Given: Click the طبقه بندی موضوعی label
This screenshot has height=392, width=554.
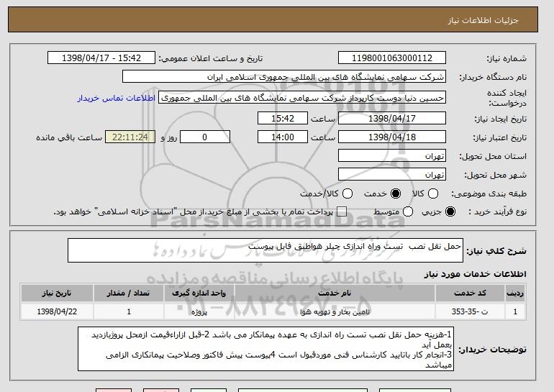Looking at the screenshot, I should [x=489, y=194].
